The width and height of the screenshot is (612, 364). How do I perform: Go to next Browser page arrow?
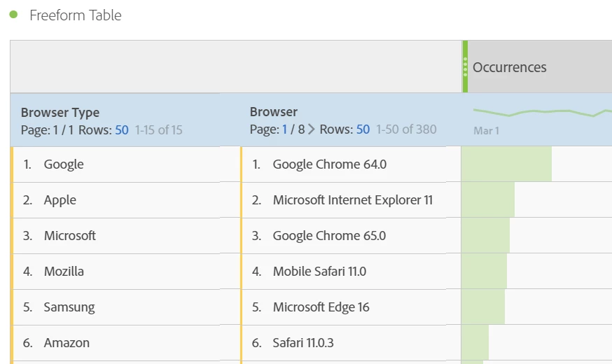311,129
